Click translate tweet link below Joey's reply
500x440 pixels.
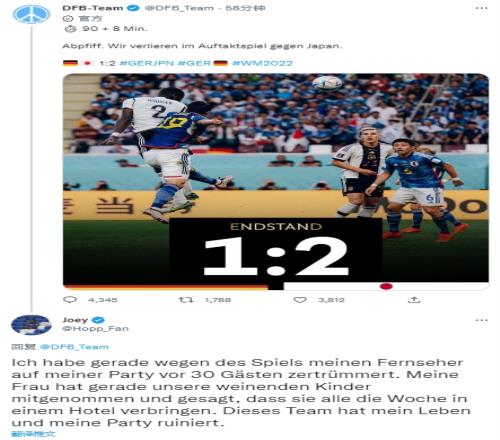click(x=33, y=434)
